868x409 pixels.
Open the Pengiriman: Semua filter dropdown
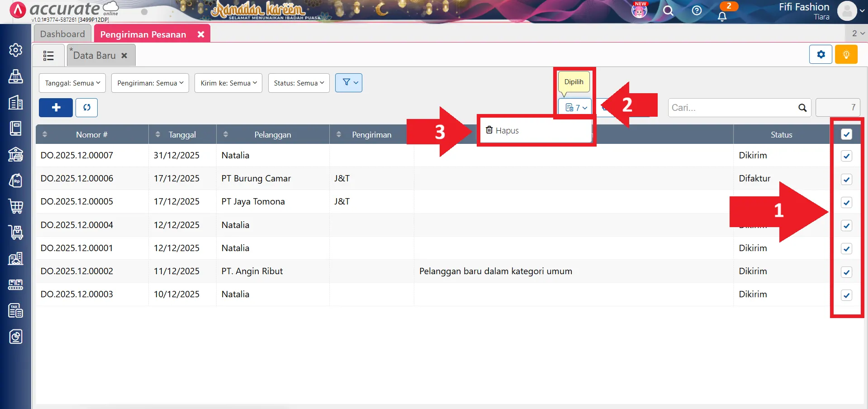(150, 83)
